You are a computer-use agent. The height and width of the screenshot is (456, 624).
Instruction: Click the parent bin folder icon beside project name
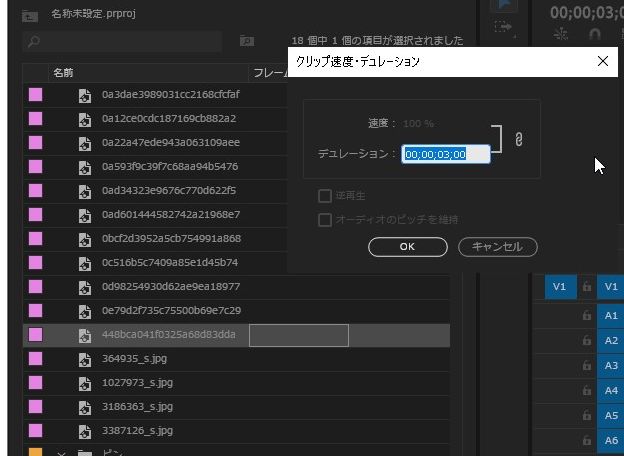[30, 16]
